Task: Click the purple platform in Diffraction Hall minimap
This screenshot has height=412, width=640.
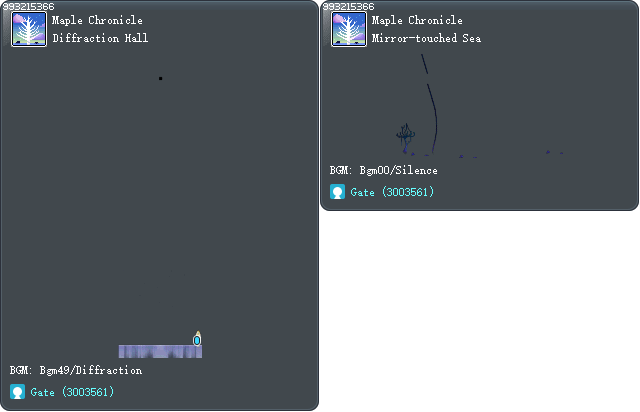Action: [x=158, y=351]
